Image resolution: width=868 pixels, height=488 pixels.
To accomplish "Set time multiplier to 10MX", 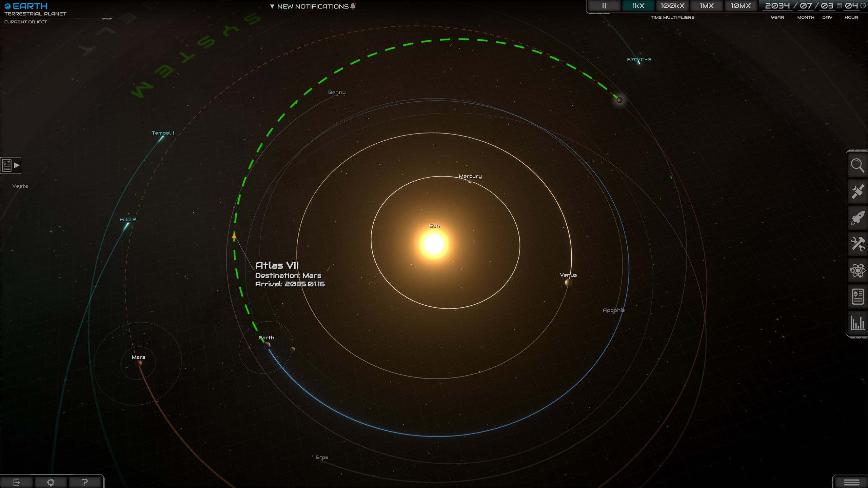I will click(741, 6).
